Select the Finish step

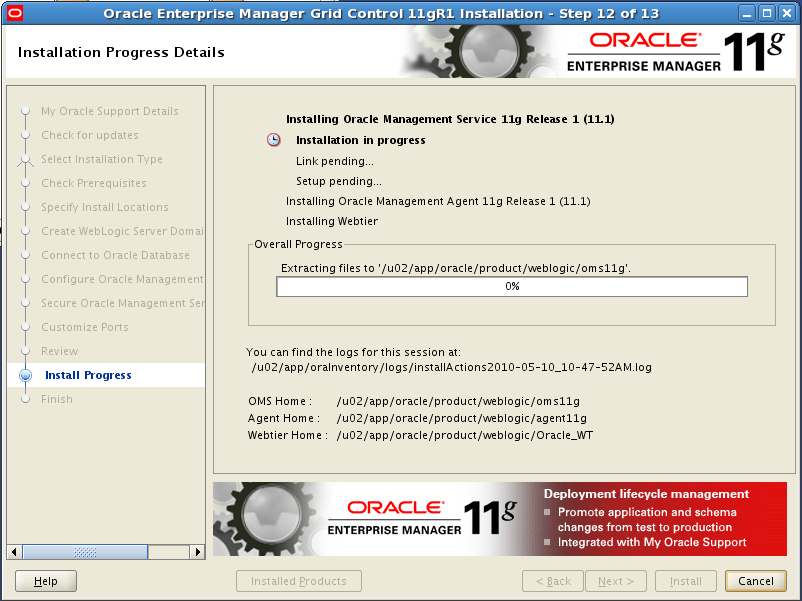[57, 399]
